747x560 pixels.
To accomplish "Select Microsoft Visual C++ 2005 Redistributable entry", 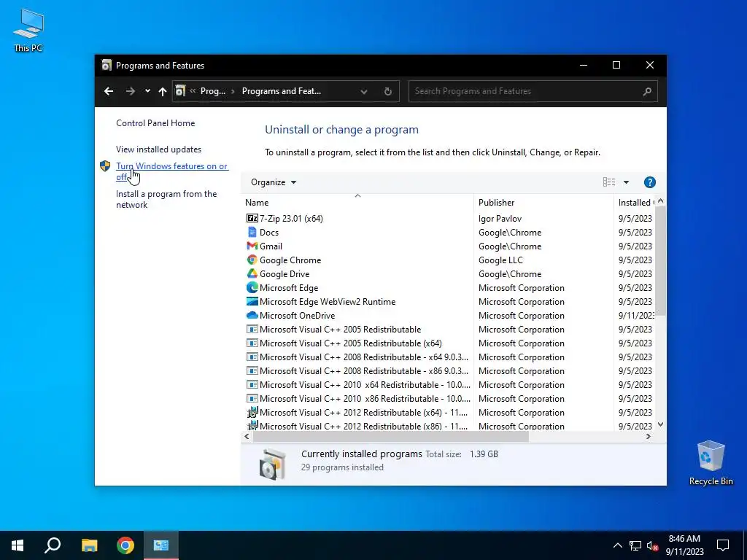I will [340, 330].
